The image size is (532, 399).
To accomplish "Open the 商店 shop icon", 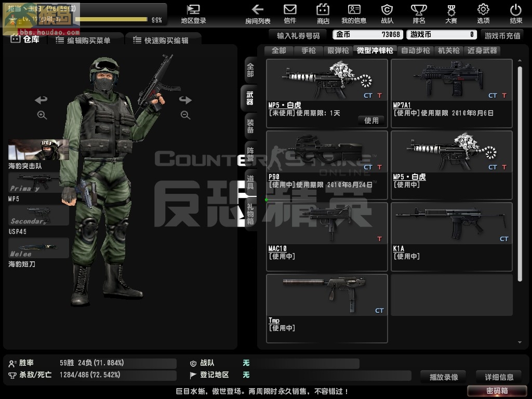I will [x=323, y=14].
